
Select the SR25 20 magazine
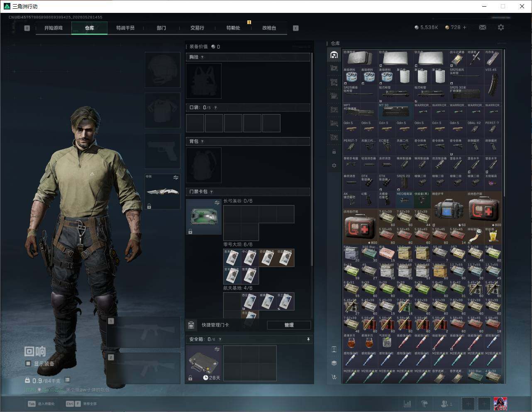pos(404,182)
